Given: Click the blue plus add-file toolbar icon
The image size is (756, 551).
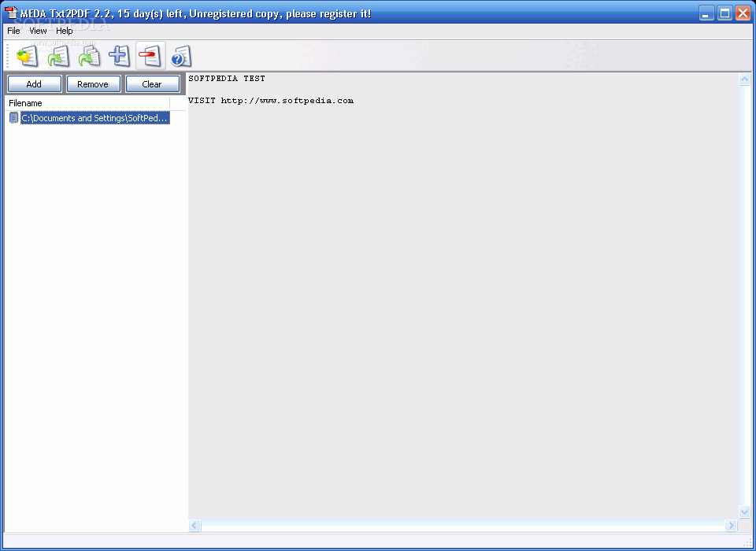Looking at the screenshot, I should click(120, 56).
